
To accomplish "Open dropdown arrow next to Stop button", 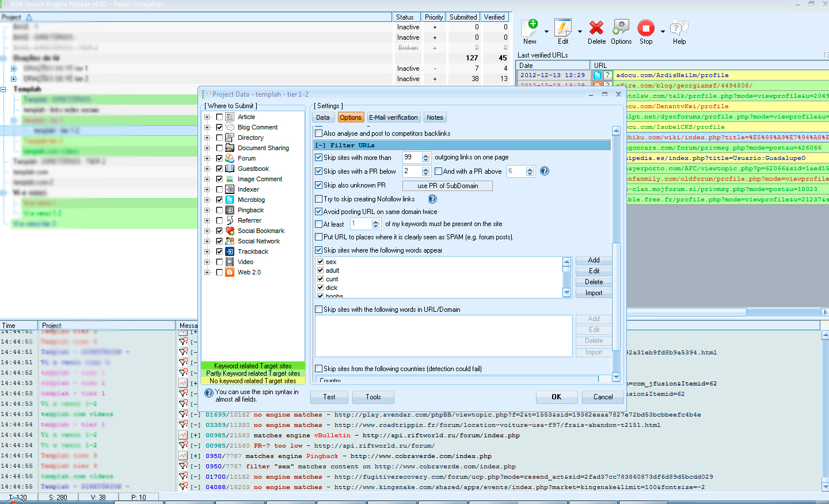I will [x=663, y=32].
